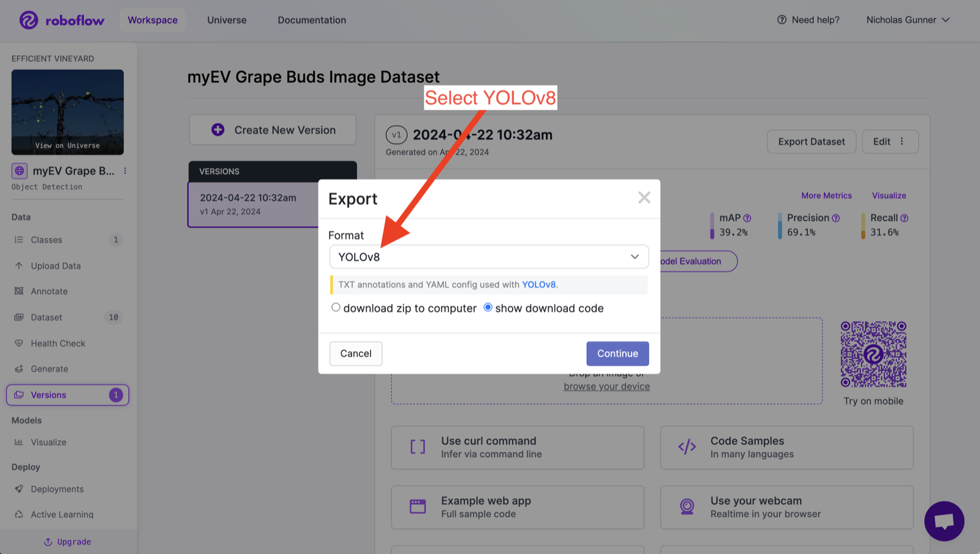The height and width of the screenshot is (554, 980).
Task: Close the Export dialog with the X
Action: pyautogui.click(x=644, y=197)
